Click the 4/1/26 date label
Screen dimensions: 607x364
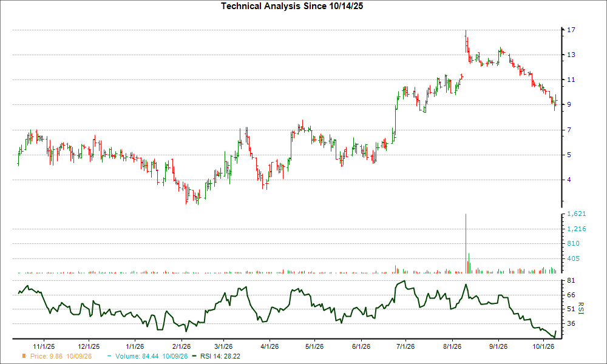click(270, 346)
